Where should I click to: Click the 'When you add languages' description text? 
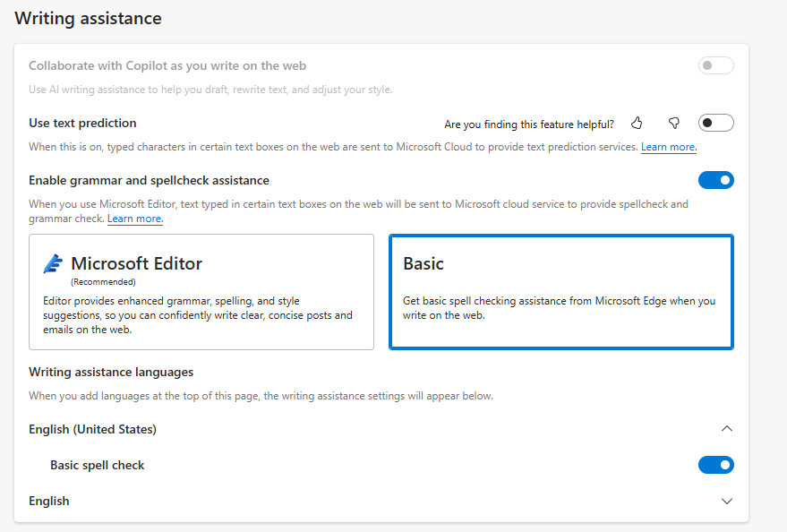pos(261,396)
